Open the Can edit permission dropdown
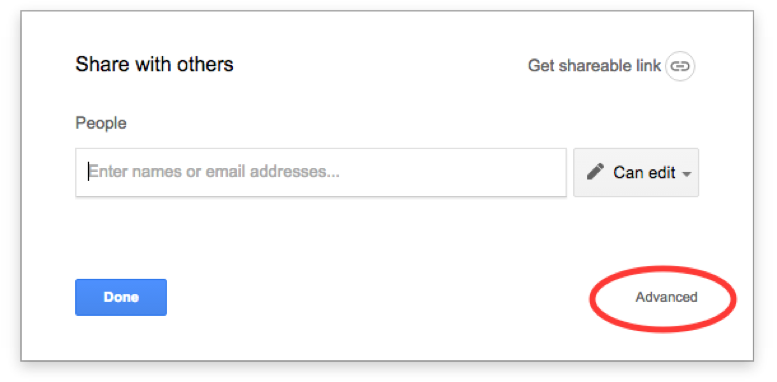 (636, 172)
